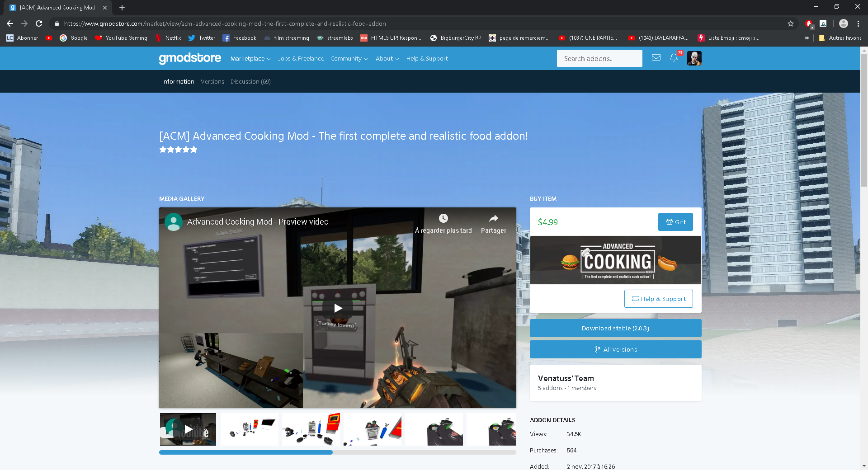
Task: Open the user avatar menu
Action: 694,58
